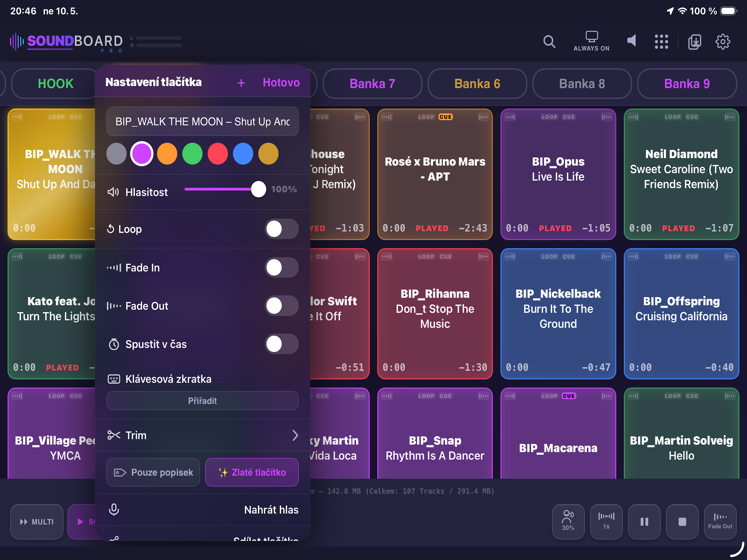Viewport: 747px width, 560px height.
Task: Switch to the HOOK bank tab
Action: point(56,83)
